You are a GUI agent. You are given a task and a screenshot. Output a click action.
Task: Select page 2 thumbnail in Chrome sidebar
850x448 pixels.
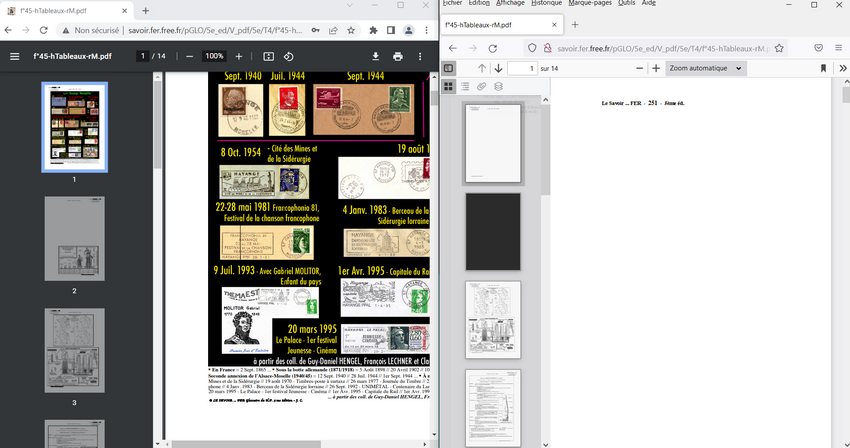pyautogui.click(x=75, y=239)
